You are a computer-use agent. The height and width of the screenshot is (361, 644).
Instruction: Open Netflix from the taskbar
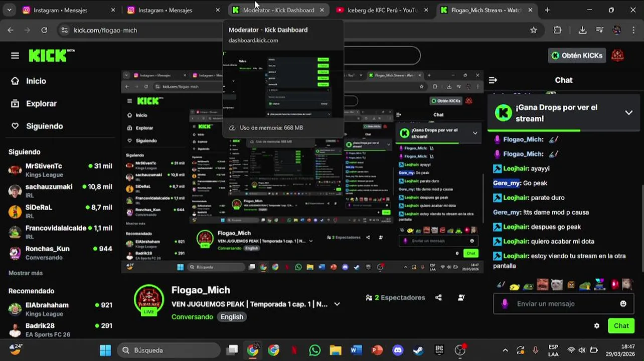294,350
